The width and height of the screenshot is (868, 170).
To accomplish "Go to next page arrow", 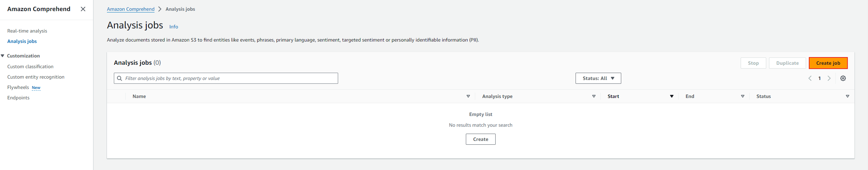I will [829, 78].
